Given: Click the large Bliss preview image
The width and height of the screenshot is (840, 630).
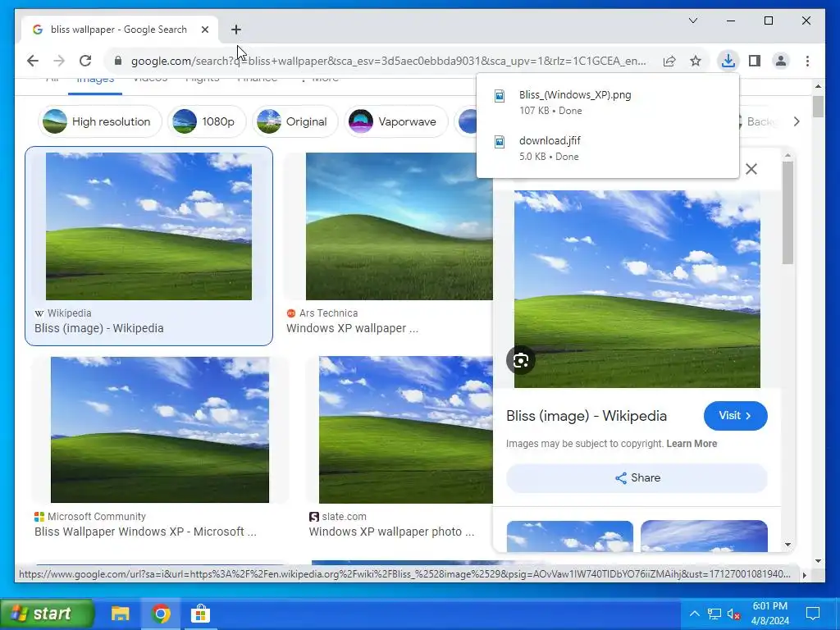Looking at the screenshot, I should (637, 290).
